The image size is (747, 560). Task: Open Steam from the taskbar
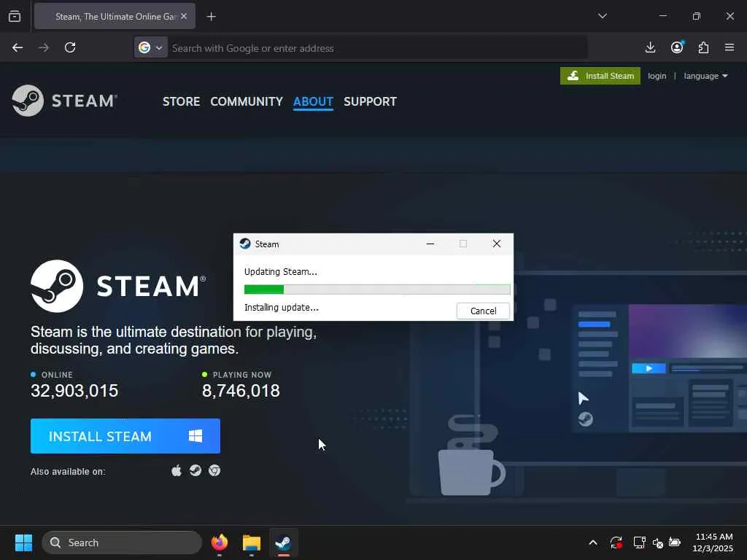pyautogui.click(x=284, y=542)
